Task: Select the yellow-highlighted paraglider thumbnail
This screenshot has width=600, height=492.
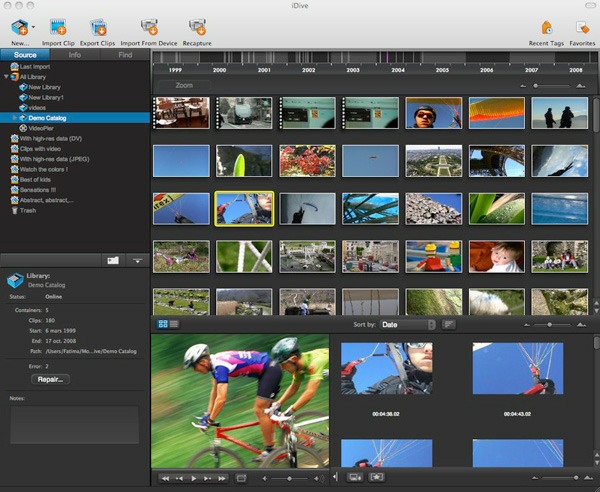Action: point(244,208)
